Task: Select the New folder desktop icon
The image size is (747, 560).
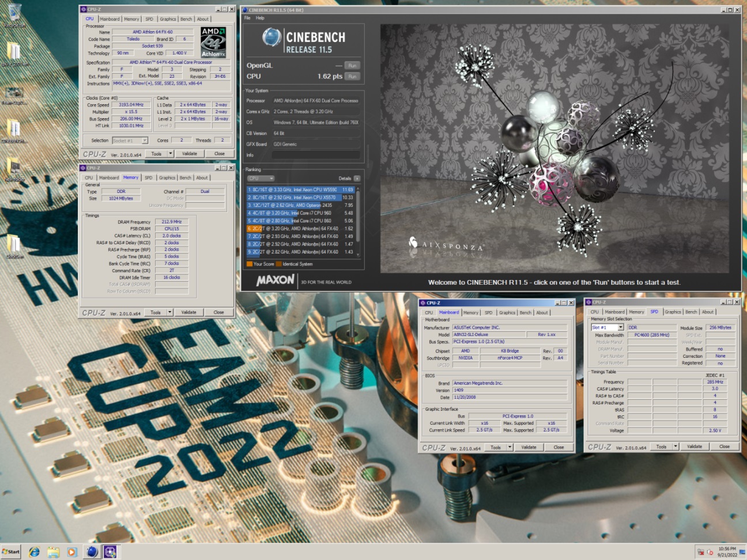Action: click(x=14, y=169)
